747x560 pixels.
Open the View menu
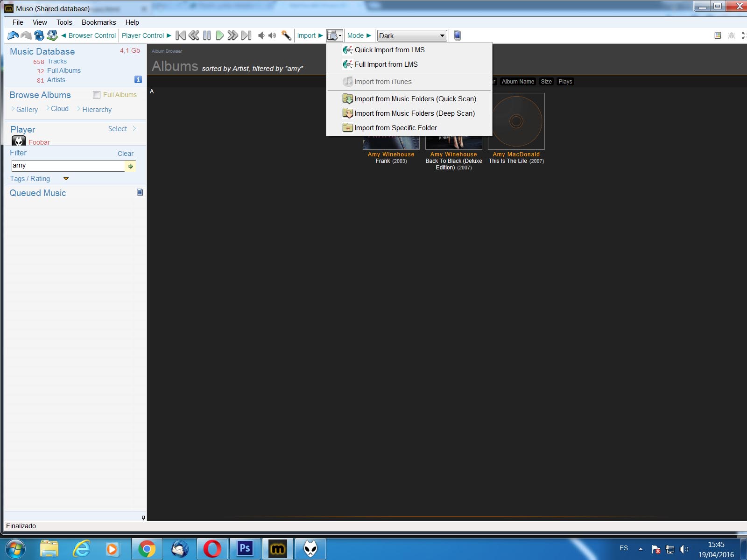[x=40, y=22]
